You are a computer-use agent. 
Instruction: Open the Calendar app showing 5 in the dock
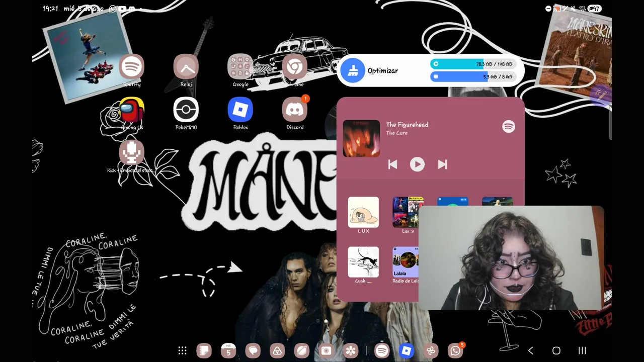click(x=228, y=351)
